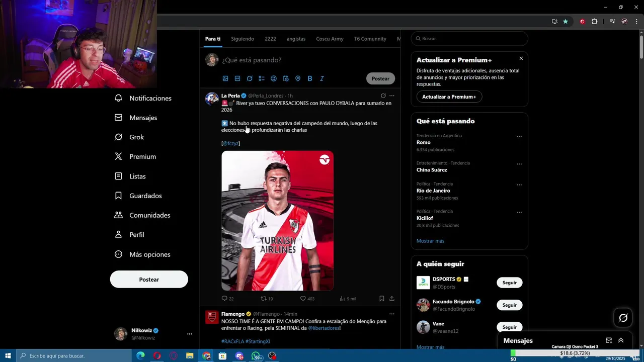Follow Vane @vaaane12
The image size is (644, 362).
pyautogui.click(x=509, y=327)
